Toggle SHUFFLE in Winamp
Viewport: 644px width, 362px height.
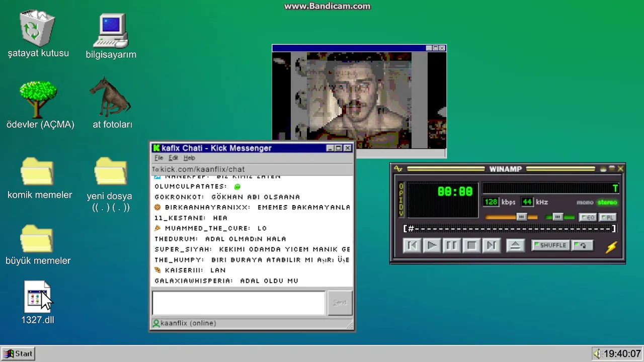coord(551,245)
